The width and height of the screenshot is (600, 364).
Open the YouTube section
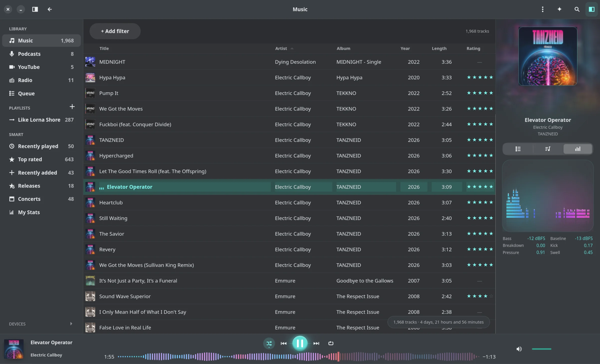(x=41, y=67)
